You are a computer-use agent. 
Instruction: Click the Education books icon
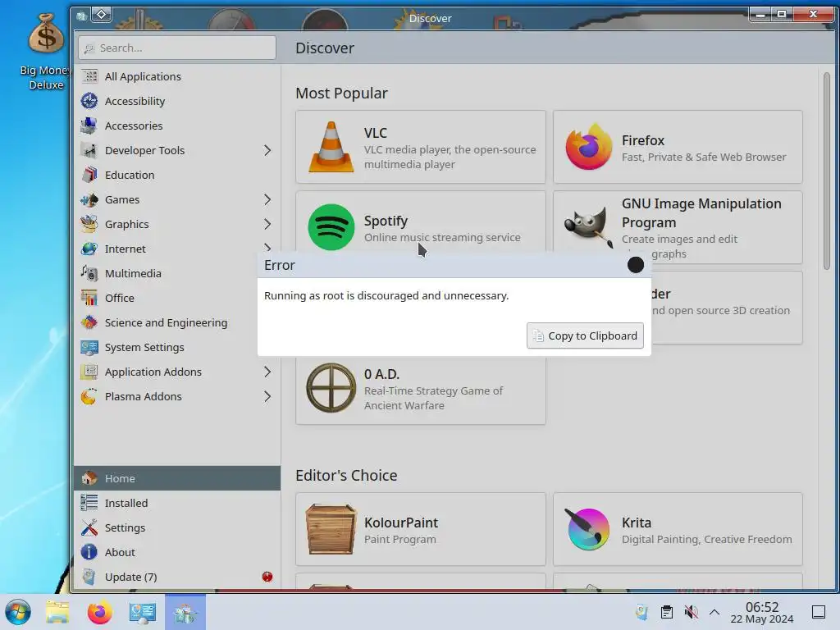[89, 176]
